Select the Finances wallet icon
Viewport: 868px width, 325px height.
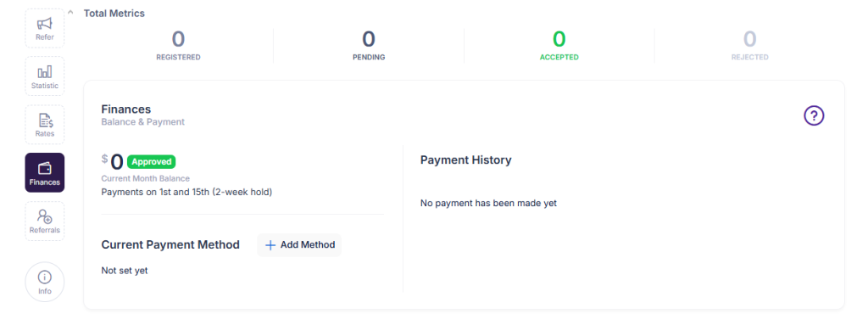(x=44, y=173)
